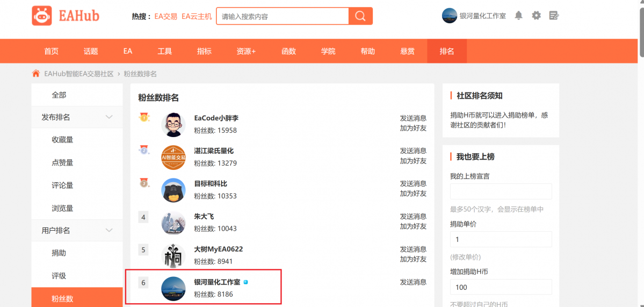Send message to EaCode小胖李

413,118
